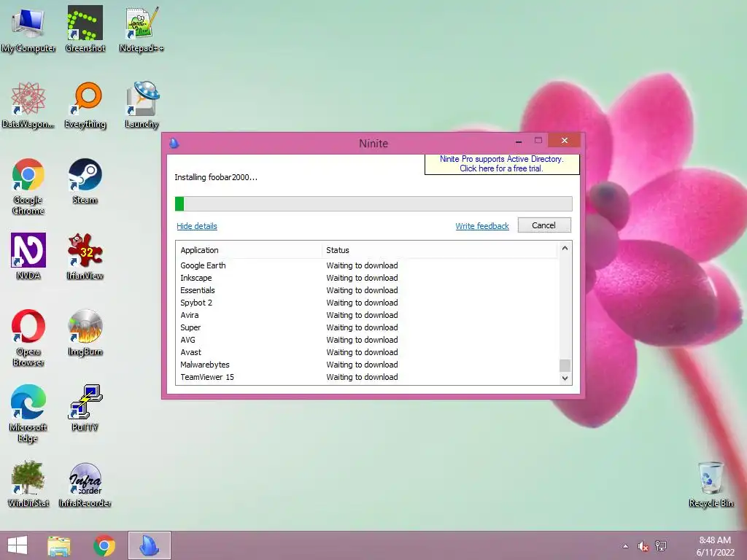Image resolution: width=747 pixels, height=560 pixels.
Task: Select the DataWagon desktop icon
Action: click(x=28, y=105)
